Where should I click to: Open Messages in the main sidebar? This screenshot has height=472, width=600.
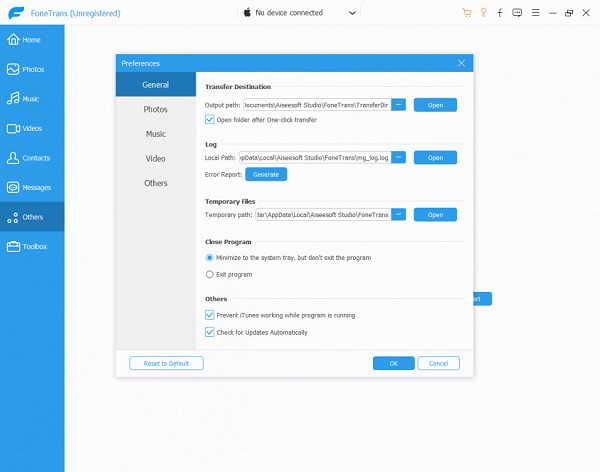click(x=32, y=187)
